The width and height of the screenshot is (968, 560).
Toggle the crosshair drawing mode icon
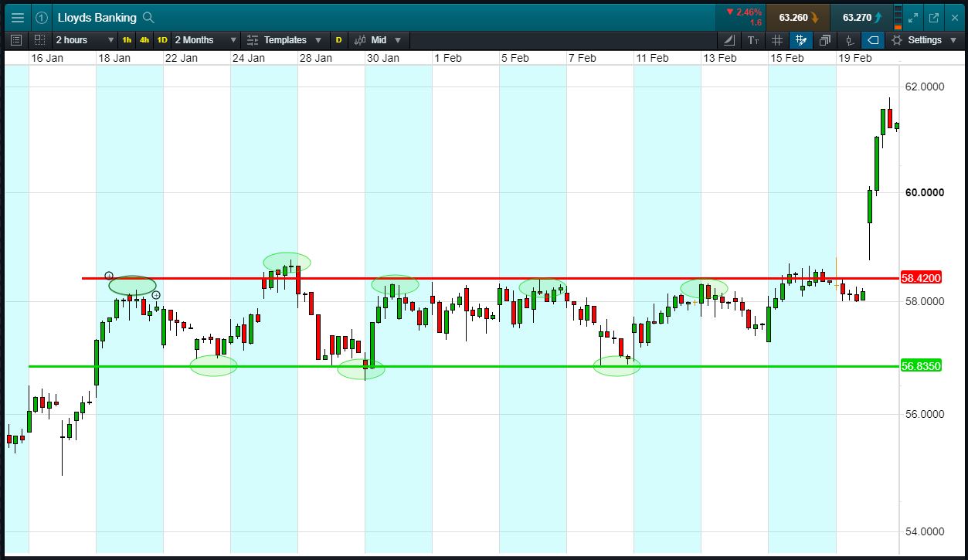click(x=801, y=39)
